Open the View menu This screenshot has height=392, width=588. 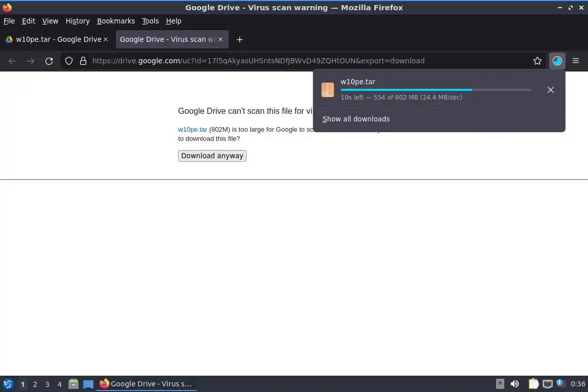[x=50, y=21]
